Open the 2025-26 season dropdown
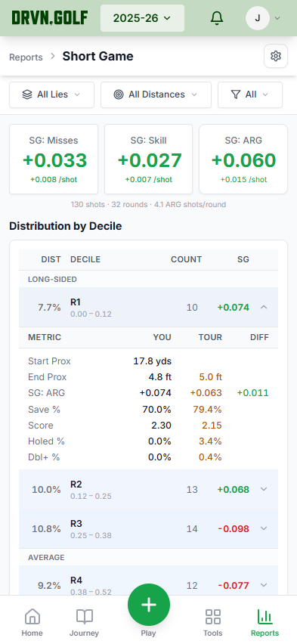 tap(142, 18)
